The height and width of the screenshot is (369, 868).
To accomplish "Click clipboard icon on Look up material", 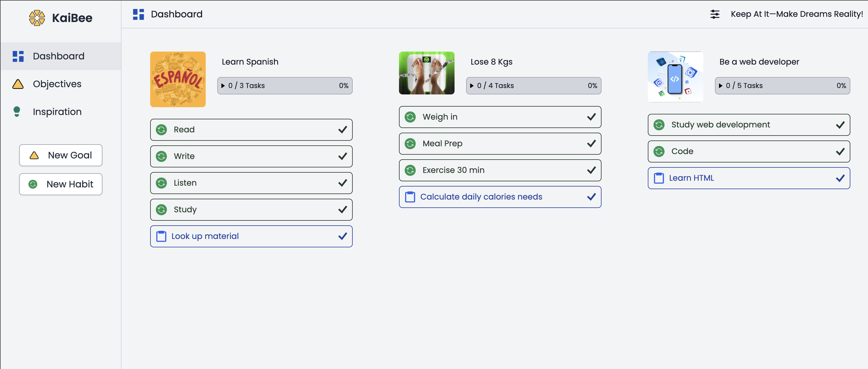I will (161, 236).
